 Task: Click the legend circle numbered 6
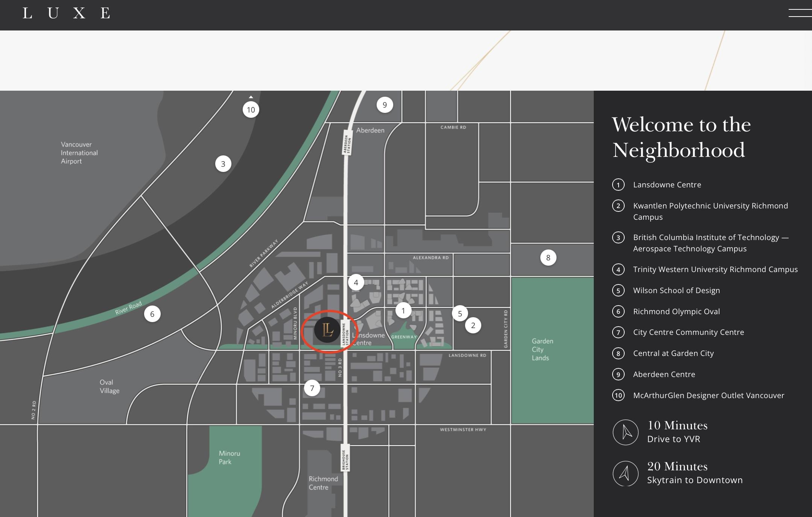(618, 312)
